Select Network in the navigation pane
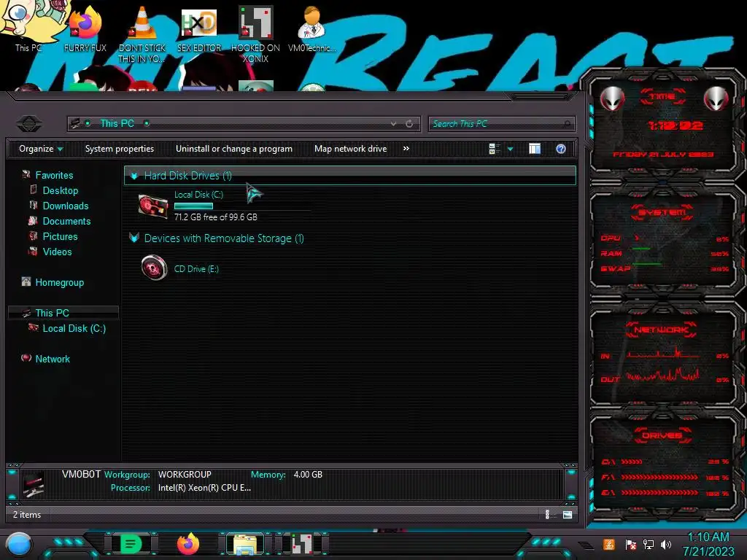Viewport: 747px width, 560px height. 53,359
